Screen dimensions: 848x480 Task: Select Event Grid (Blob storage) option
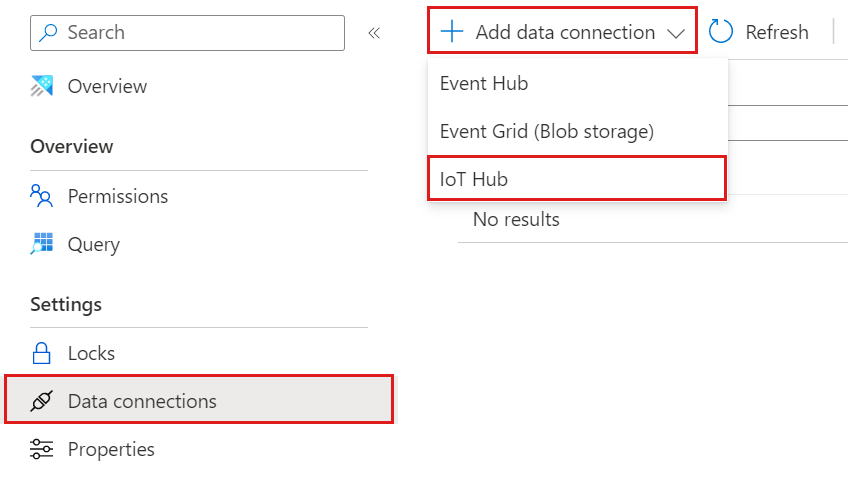(x=546, y=131)
